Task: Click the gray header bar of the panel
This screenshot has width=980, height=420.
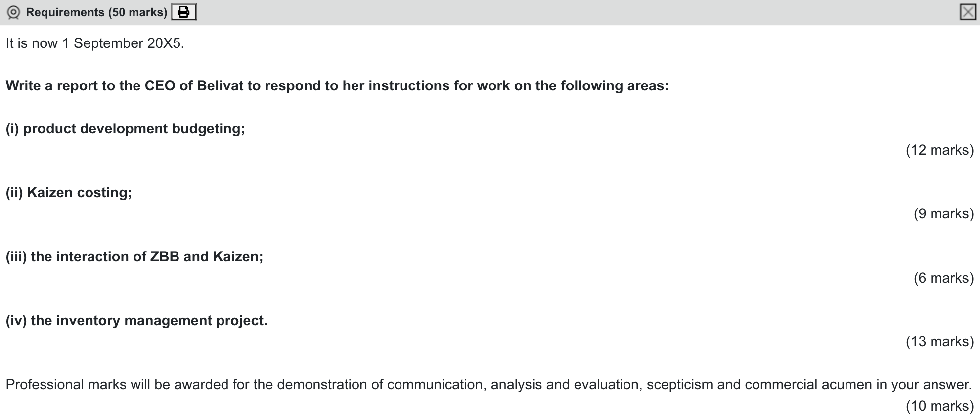Action: [x=494, y=12]
